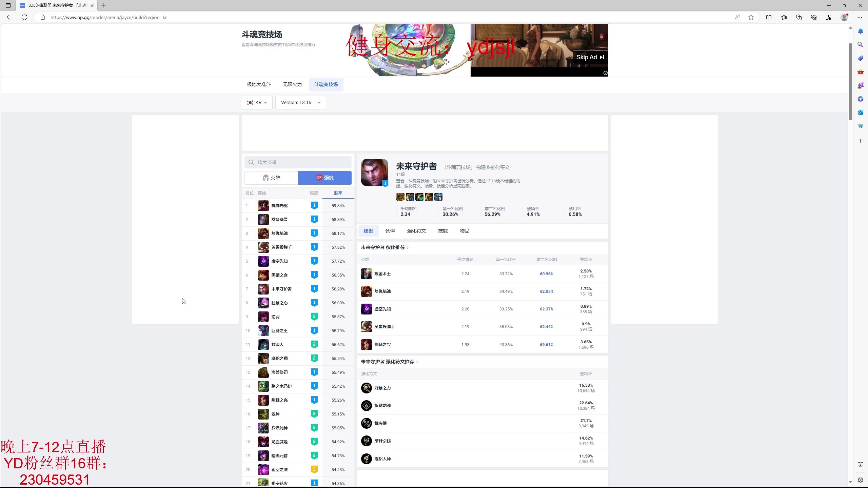Select the 极地大乱斗 mode tab

pyautogui.click(x=259, y=85)
